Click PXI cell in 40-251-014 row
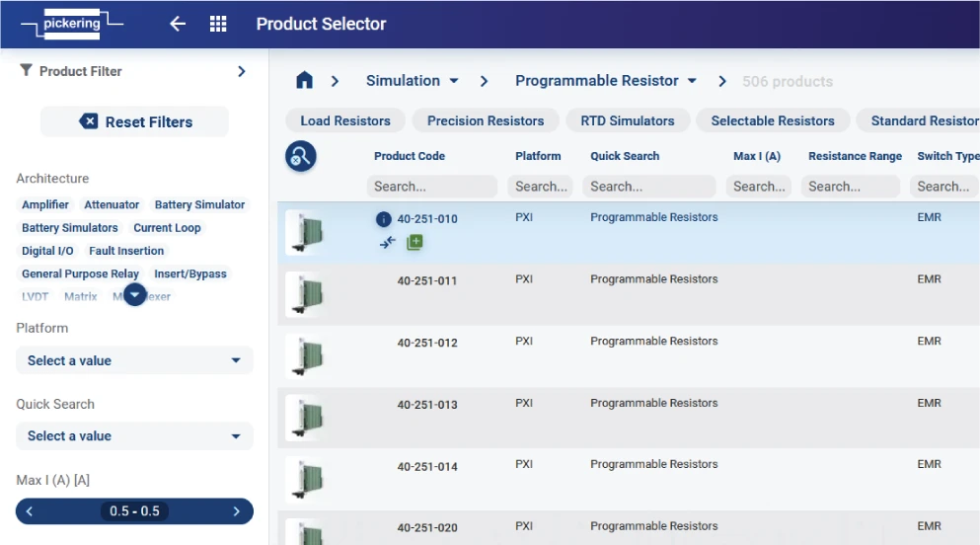This screenshot has height=545, width=980. coord(524,464)
